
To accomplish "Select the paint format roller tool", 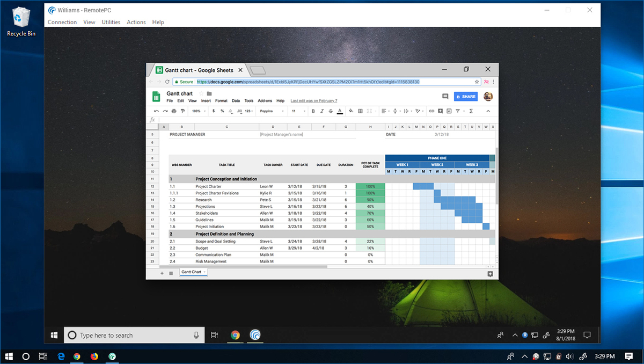I will point(182,111).
